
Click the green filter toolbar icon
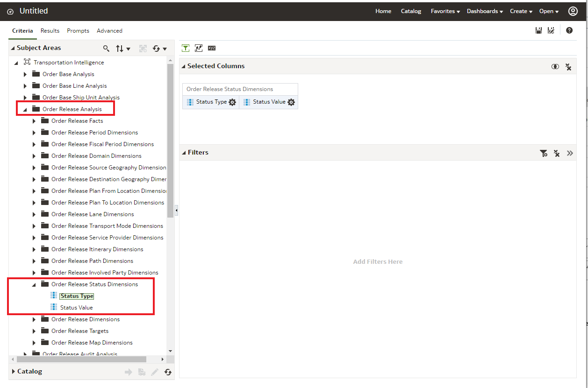(x=186, y=48)
